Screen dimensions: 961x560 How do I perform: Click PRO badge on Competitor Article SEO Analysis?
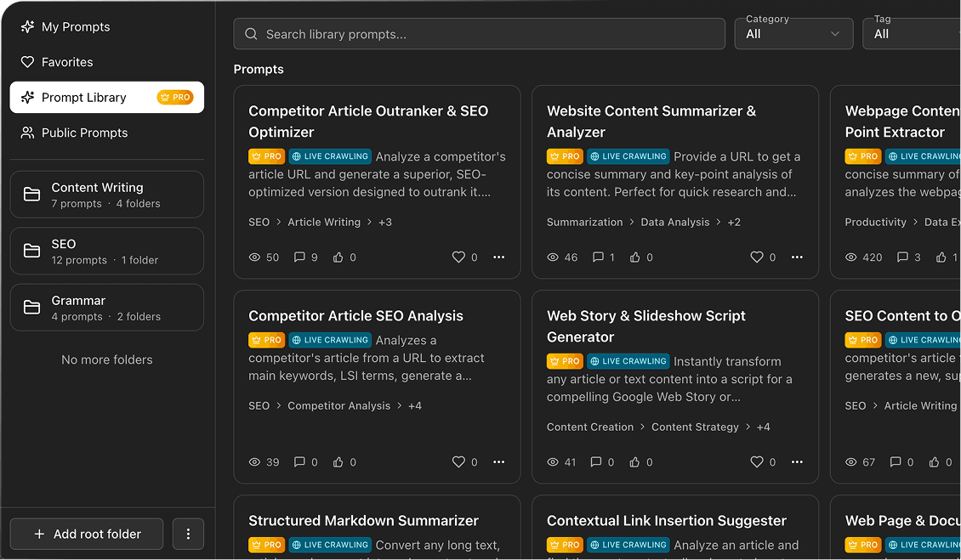click(266, 340)
